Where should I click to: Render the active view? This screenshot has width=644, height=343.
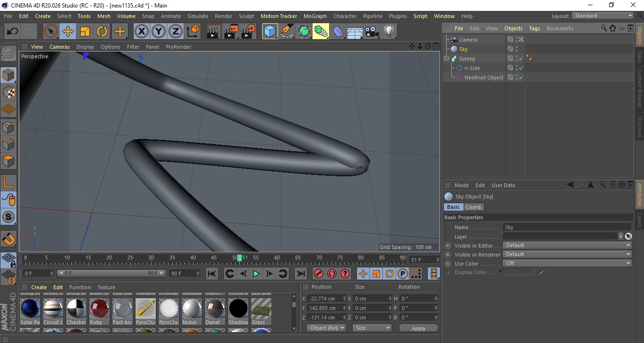214,32
